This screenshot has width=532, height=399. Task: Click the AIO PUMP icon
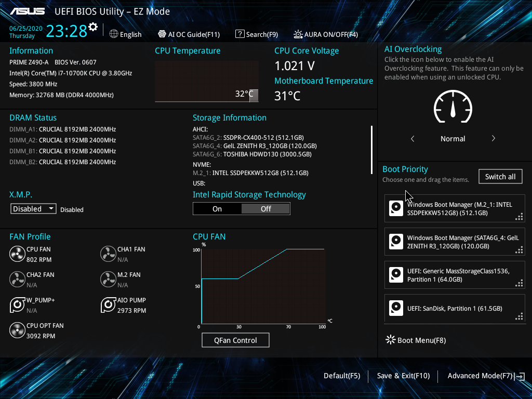108,304
